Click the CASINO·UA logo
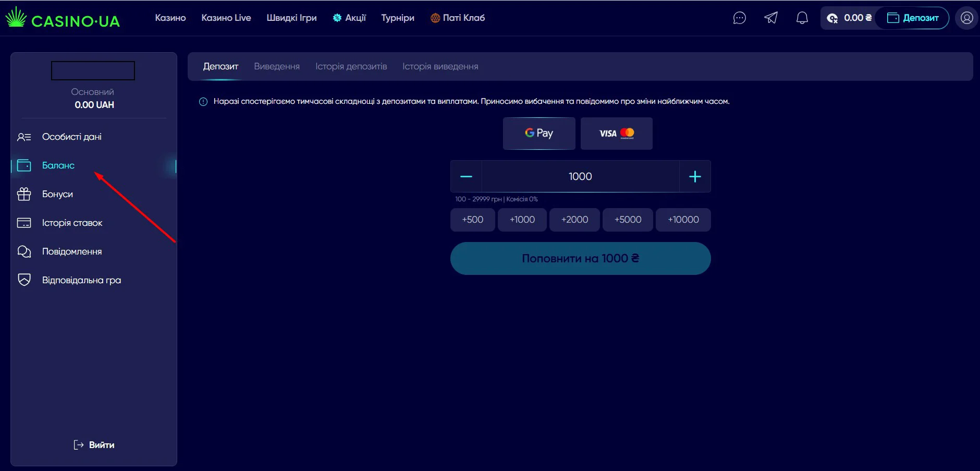The image size is (980, 471). 63,18
